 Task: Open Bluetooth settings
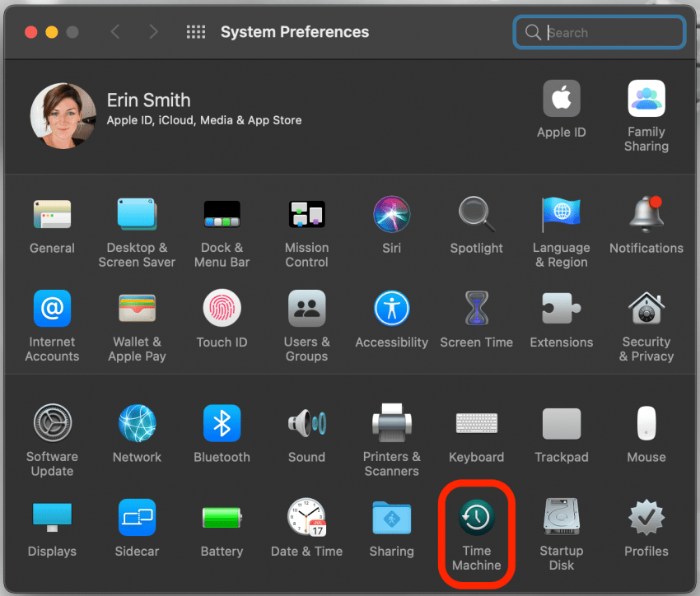coord(222,423)
